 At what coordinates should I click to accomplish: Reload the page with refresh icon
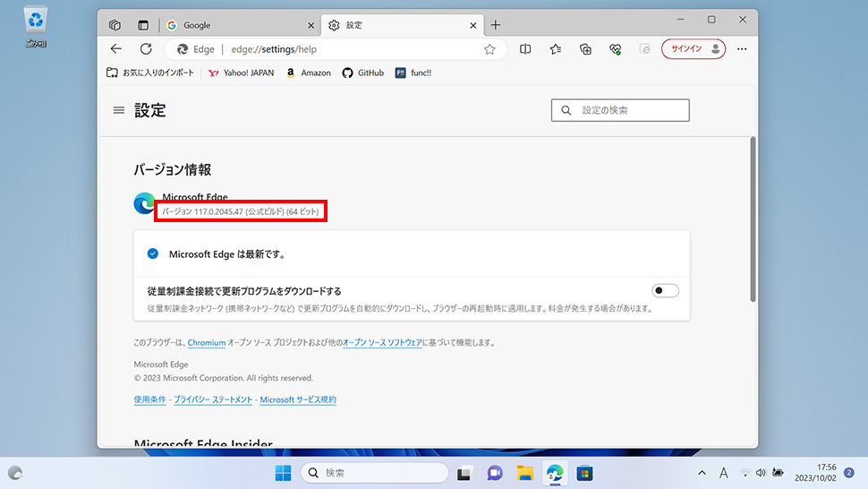pos(146,48)
